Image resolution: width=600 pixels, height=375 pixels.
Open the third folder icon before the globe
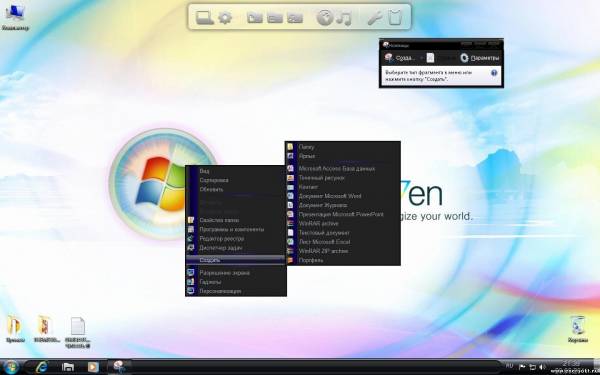tap(295, 18)
